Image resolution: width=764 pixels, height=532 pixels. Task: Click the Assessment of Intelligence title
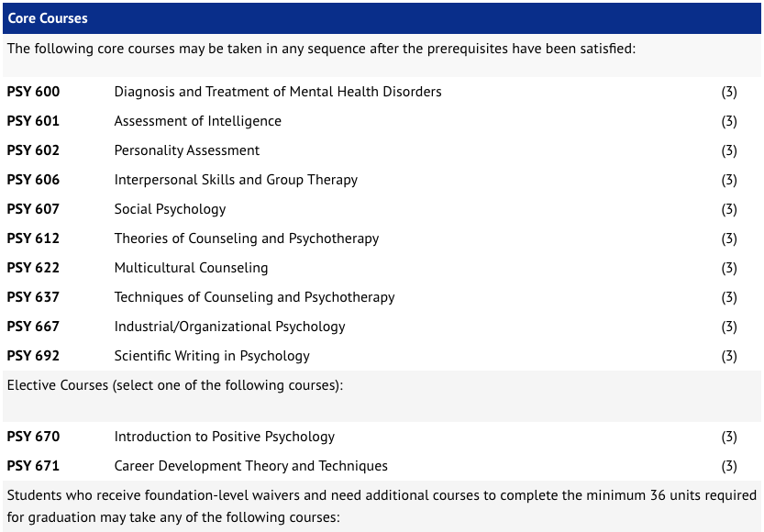point(198,121)
